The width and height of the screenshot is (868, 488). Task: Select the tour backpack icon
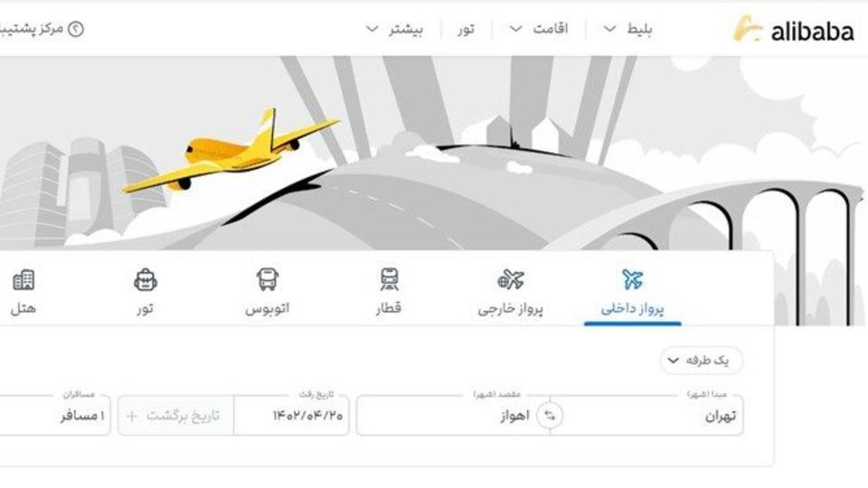pos(146,279)
